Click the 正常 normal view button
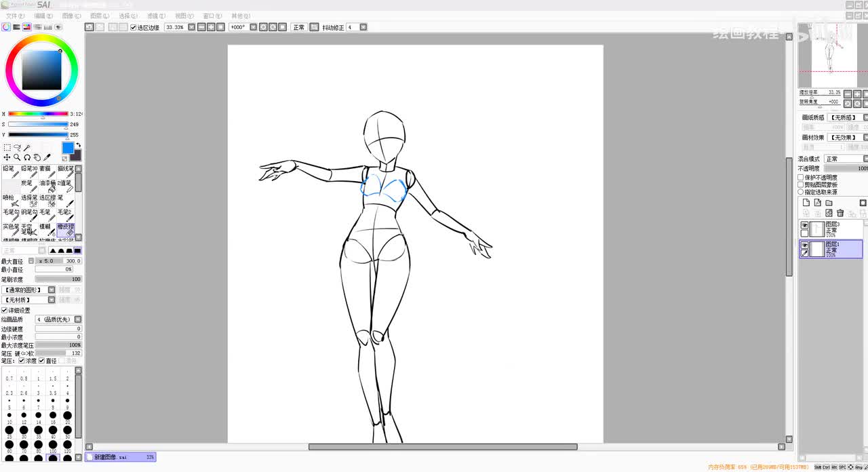Screen dimensions: 868x472 [299, 27]
